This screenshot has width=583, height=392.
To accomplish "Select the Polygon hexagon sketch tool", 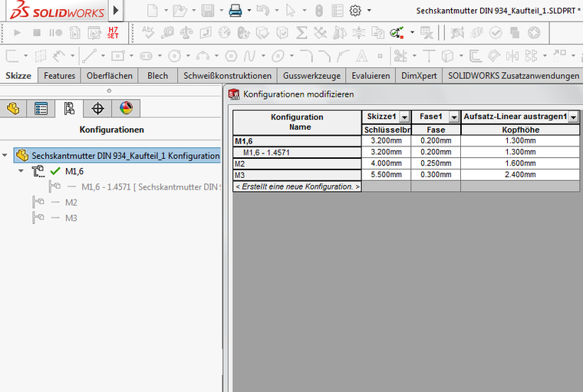I will 231,56.
